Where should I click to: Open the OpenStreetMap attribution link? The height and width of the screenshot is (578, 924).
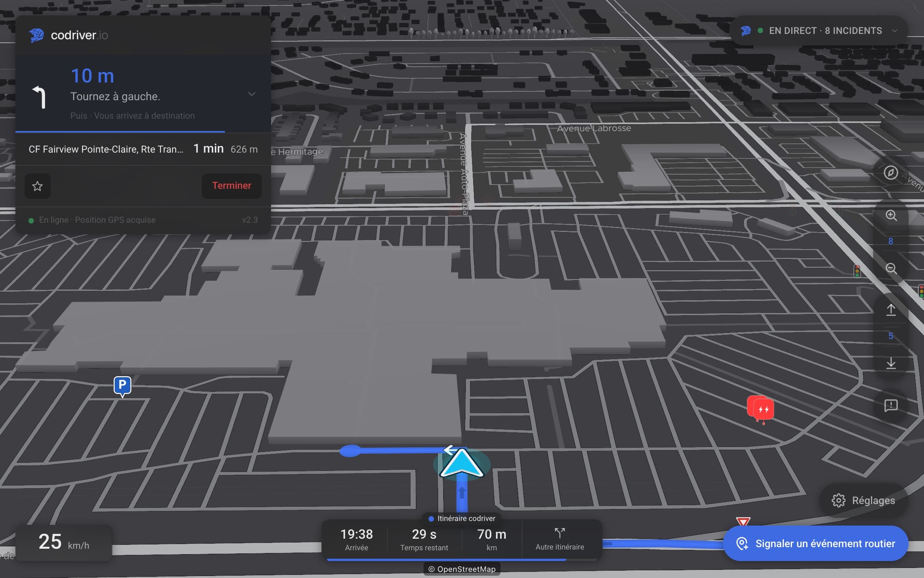[x=462, y=569]
